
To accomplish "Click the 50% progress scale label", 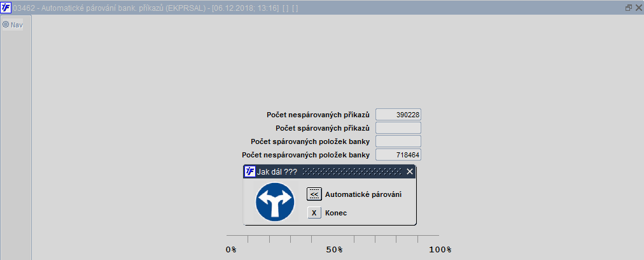I will [334, 250].
